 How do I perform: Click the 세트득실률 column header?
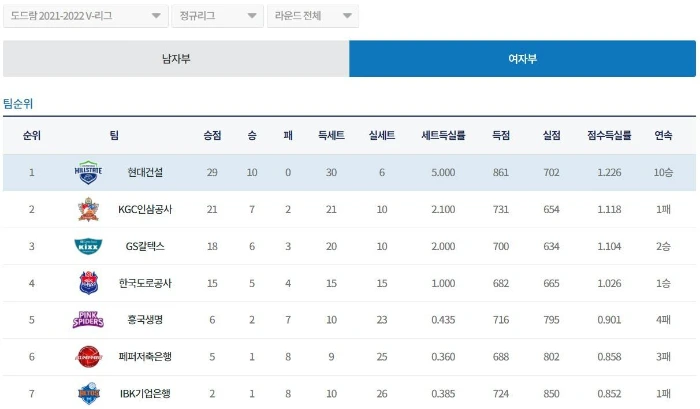tap(443, 135)
